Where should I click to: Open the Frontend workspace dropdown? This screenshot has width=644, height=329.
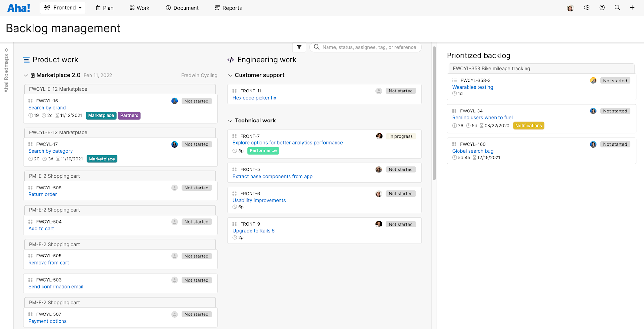[x=63, y=7]
